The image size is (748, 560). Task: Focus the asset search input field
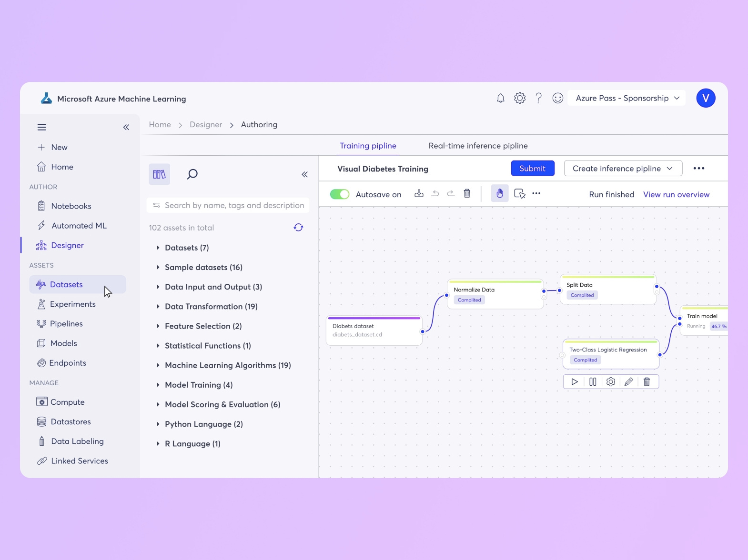coord(228,205)
